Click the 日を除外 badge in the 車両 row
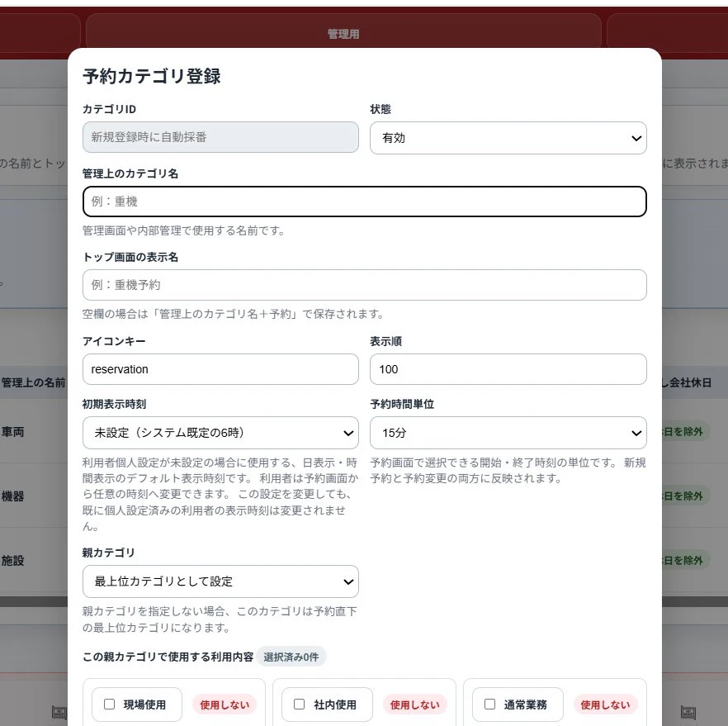 point(686,431)
